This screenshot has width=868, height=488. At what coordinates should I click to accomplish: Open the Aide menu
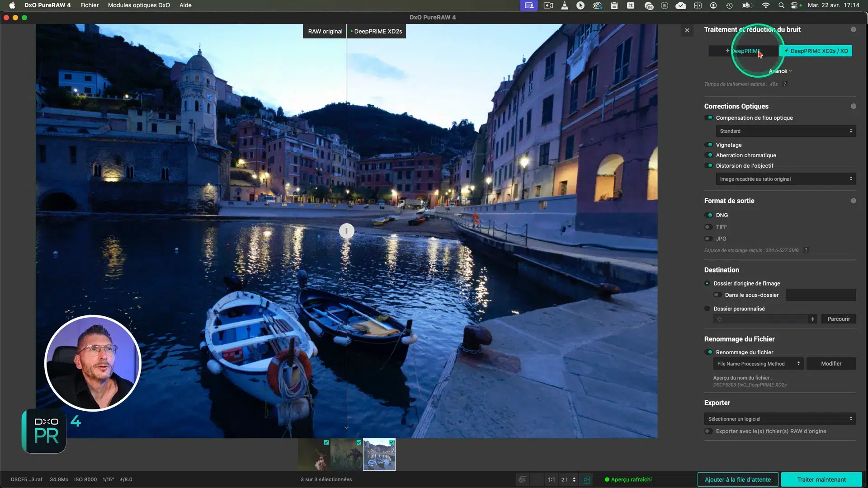point(185,5)
